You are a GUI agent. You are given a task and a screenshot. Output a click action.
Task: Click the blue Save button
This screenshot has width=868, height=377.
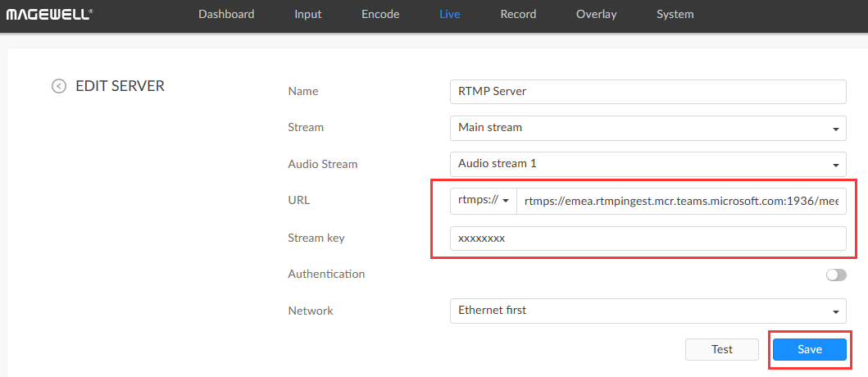click(x=809, y=349)
